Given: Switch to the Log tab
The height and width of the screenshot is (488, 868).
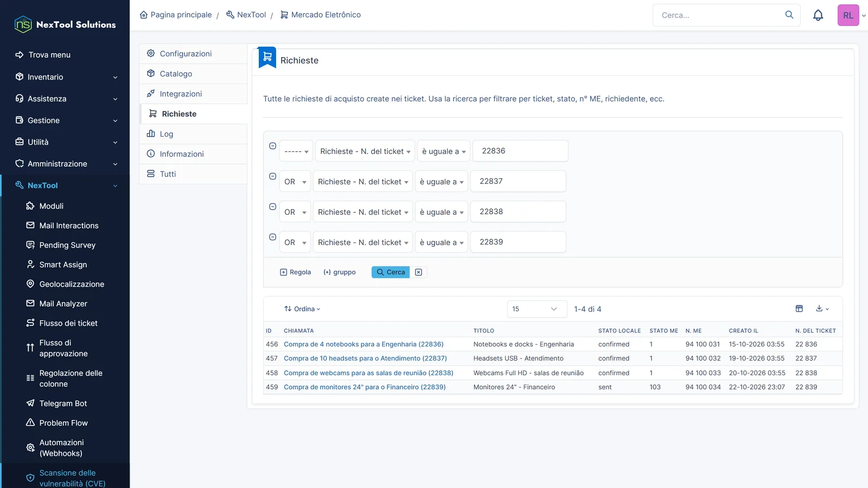Looking at the screenshot, I should [x=193, y=134].
